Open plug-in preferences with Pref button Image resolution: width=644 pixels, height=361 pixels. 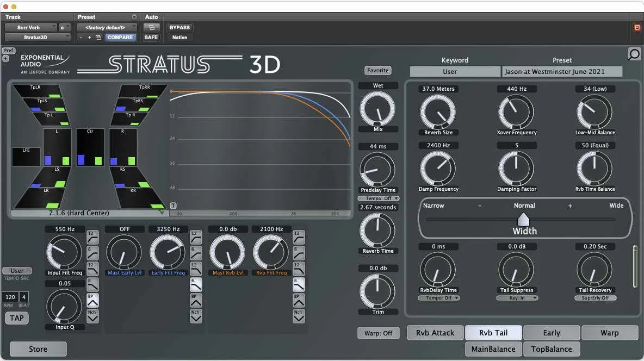point(8,51)
